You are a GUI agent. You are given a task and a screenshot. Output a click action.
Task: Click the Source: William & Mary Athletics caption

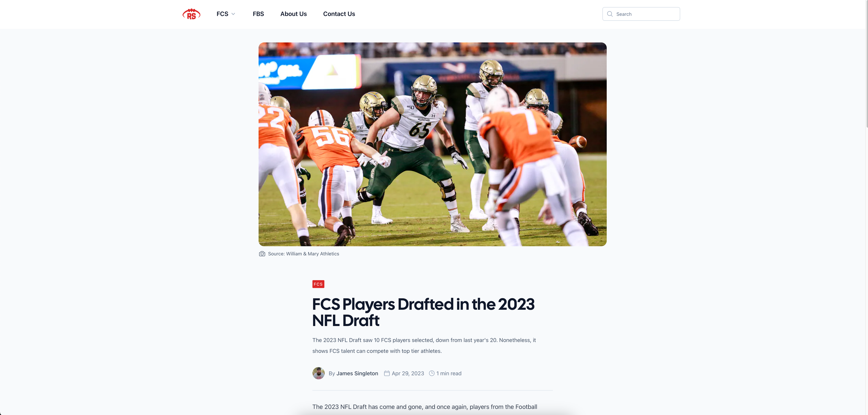click(303, 254)
